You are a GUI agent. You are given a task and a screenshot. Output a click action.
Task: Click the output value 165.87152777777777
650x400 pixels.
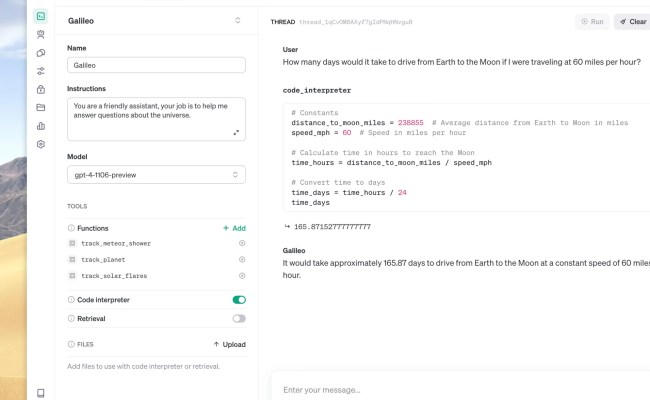tap(332, 227)
